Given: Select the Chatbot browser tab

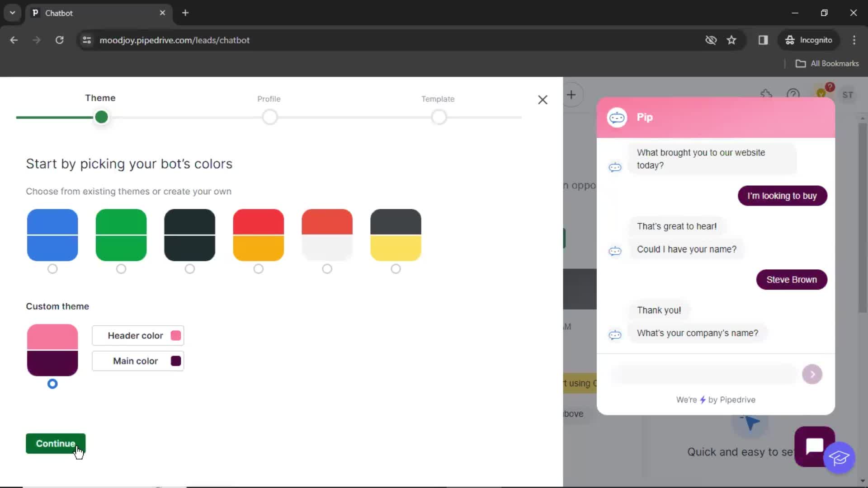Looking at the screenshot, I should pyautogui.click(x=99, y=13).
